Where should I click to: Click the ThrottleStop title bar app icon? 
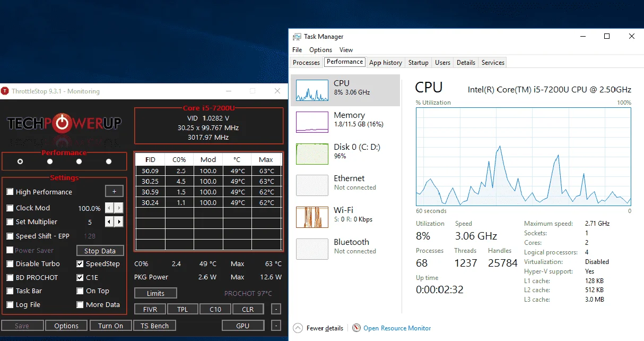(5, 91)
